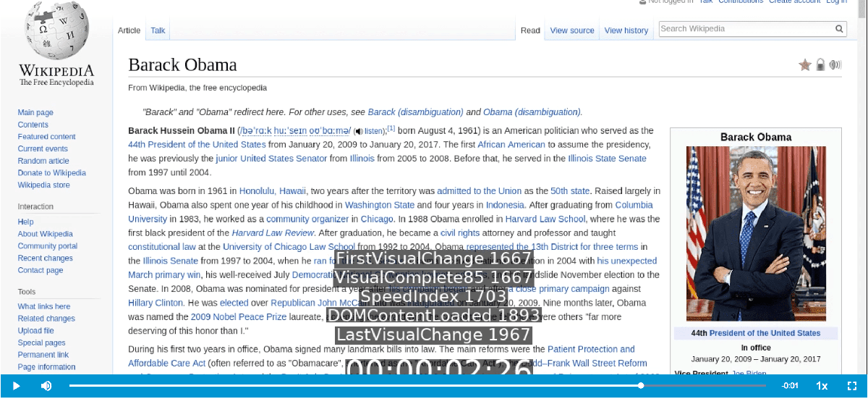
Task: Open the community organizer link
Action: tap(307, 219)
